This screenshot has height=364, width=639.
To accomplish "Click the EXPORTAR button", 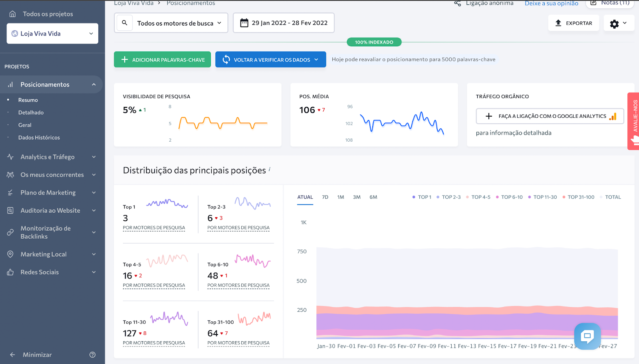I will coord(574,23).
